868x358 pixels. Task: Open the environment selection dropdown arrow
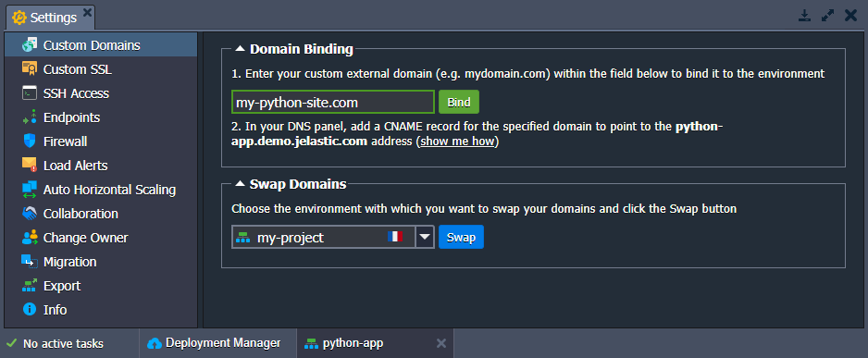pos(425,237)
